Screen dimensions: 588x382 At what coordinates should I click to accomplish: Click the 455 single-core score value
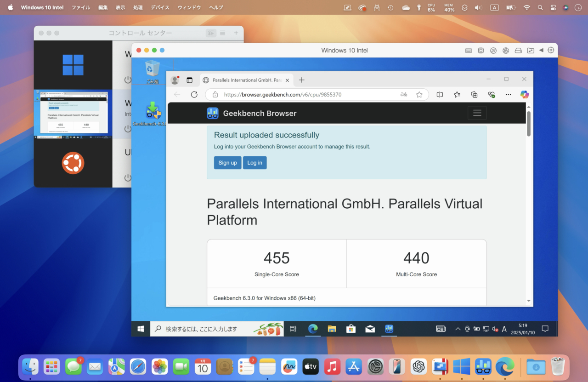click(x=277, y=258)
